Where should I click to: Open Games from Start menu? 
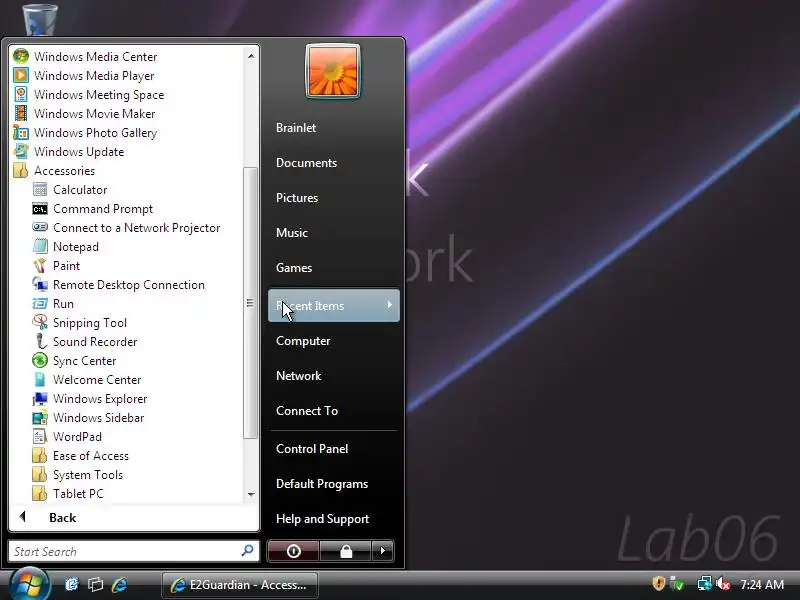pos(294,268)
